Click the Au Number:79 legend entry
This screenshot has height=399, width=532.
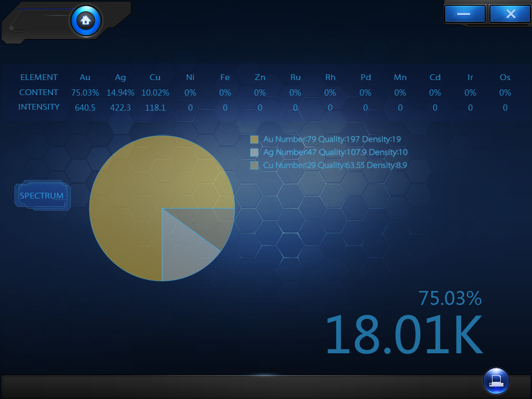tap(332, 139)
